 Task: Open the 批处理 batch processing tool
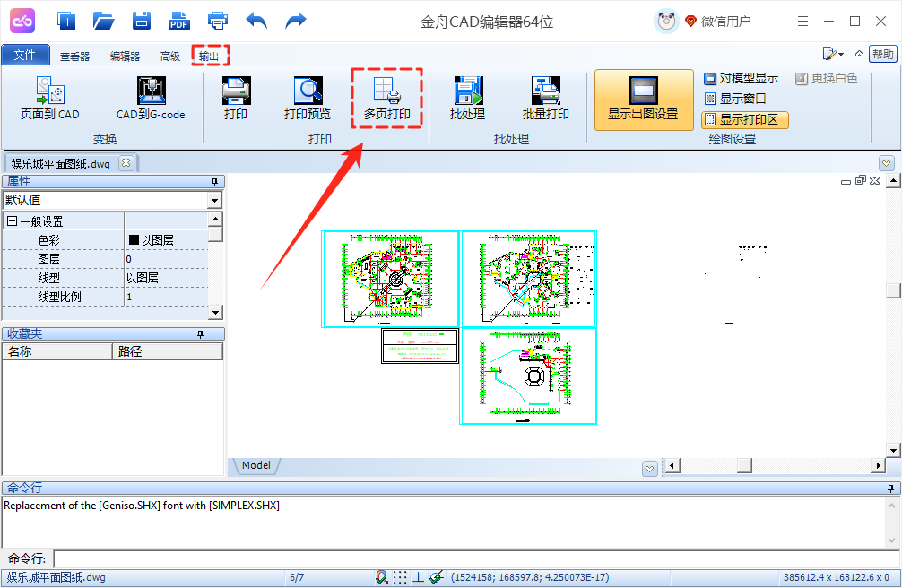pyautogui.click(x=468, y=99)
